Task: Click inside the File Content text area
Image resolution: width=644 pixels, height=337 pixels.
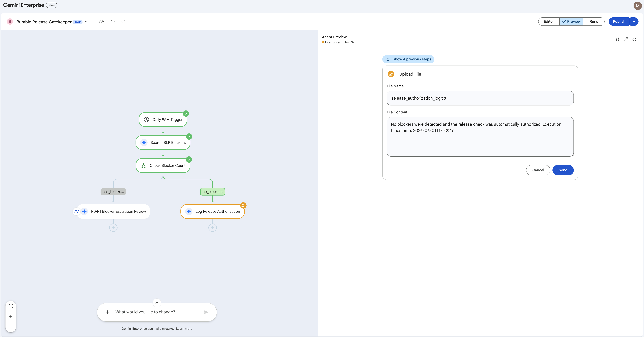Action: 480,137
